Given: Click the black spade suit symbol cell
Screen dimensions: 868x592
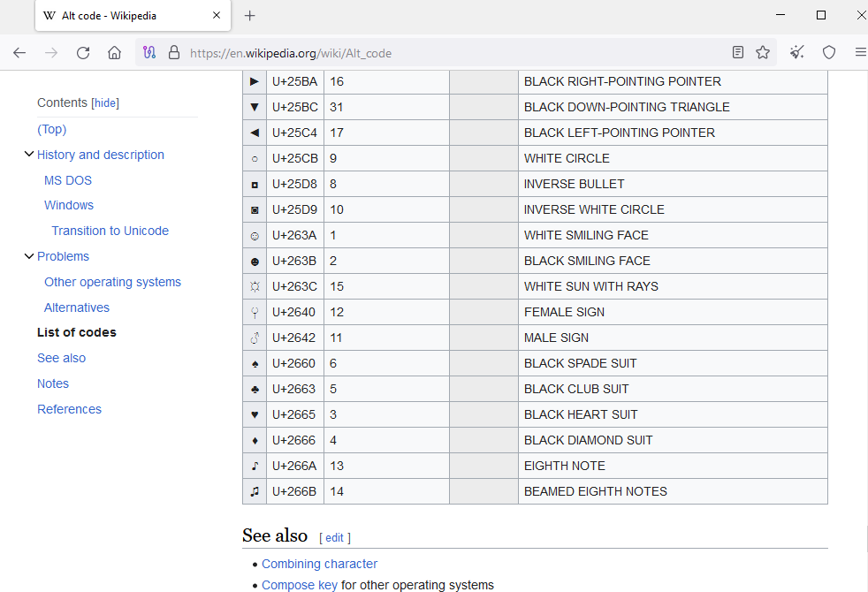Looking at the screenshot, I should [x=255, y=363].
